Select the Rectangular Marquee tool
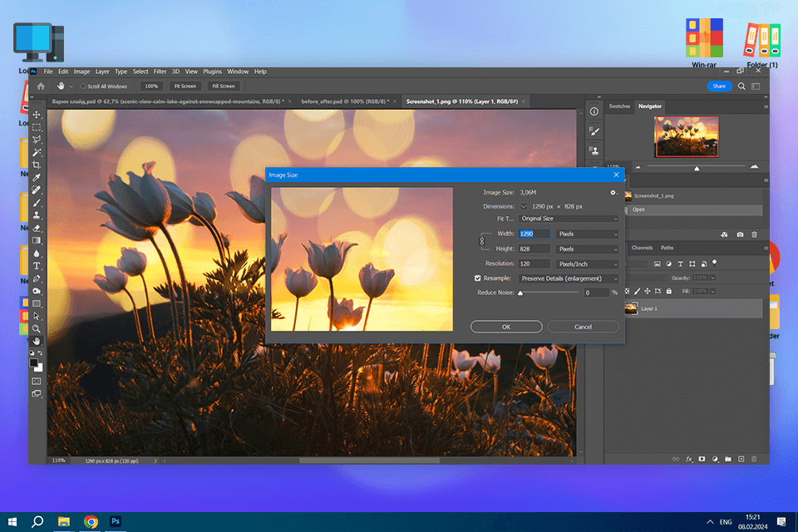The image size is (798, 532). (x=37, y=127)
